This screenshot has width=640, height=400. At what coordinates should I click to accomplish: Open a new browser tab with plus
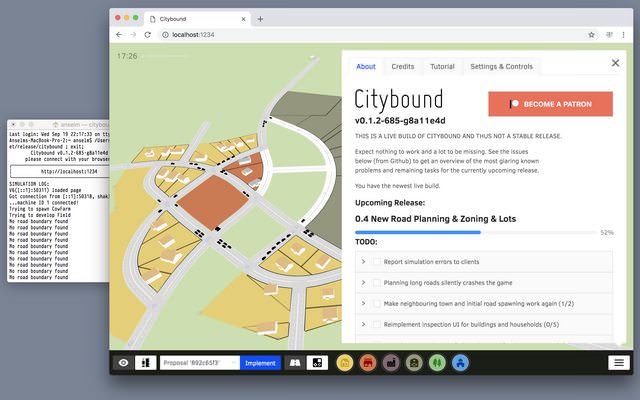(x=260, y=19)
